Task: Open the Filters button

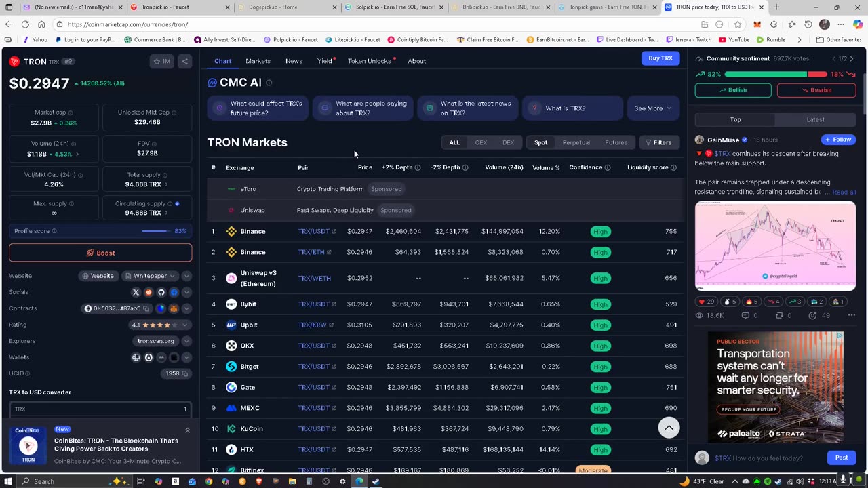Action: (658, 142)
